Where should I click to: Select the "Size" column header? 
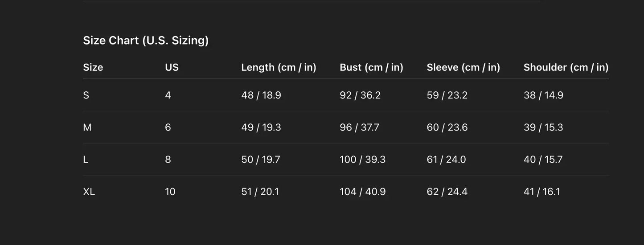tap(93, 67)
